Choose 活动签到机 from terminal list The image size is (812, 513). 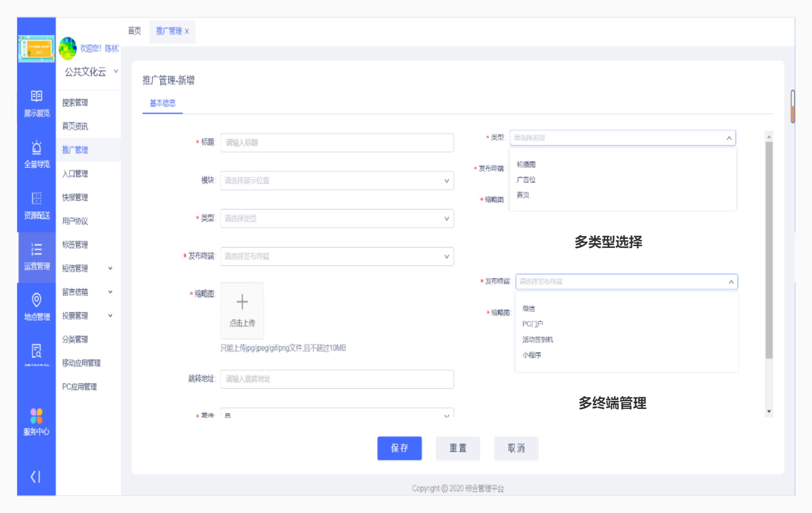tap(538, 340)
